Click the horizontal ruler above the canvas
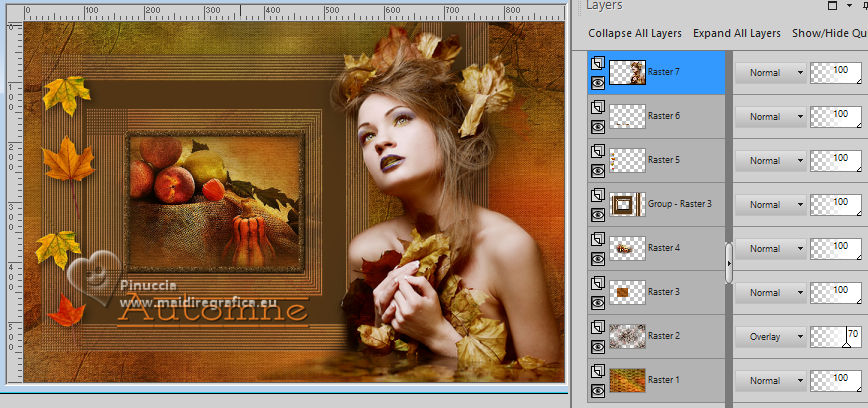 [x=294, y=13]
